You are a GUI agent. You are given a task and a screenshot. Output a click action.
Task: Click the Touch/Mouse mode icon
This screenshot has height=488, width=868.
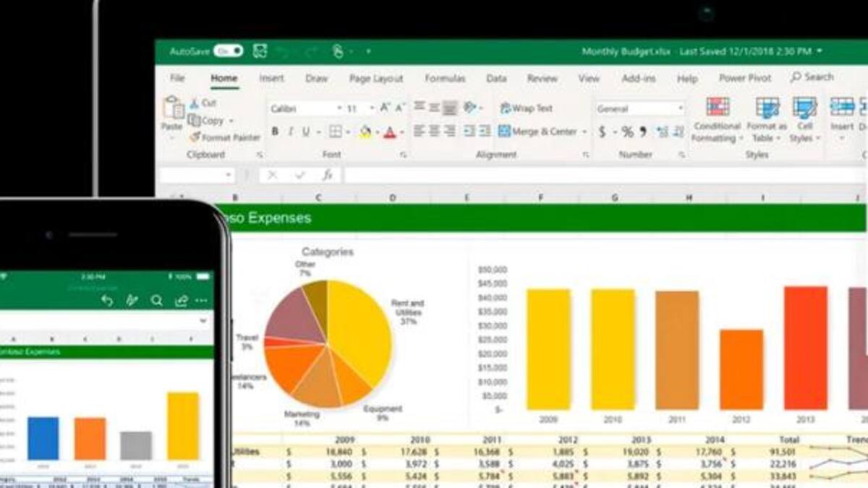click(338, 51)
